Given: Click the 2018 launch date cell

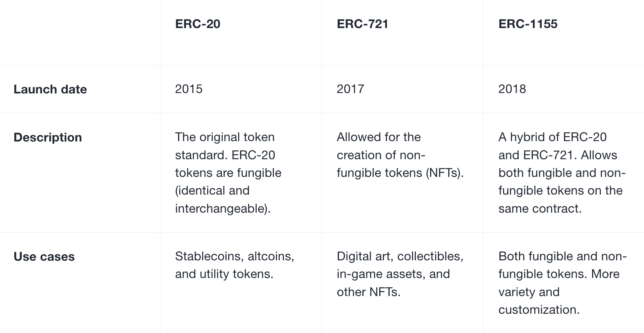Looking at the screenshot, I should pos(512,89).
